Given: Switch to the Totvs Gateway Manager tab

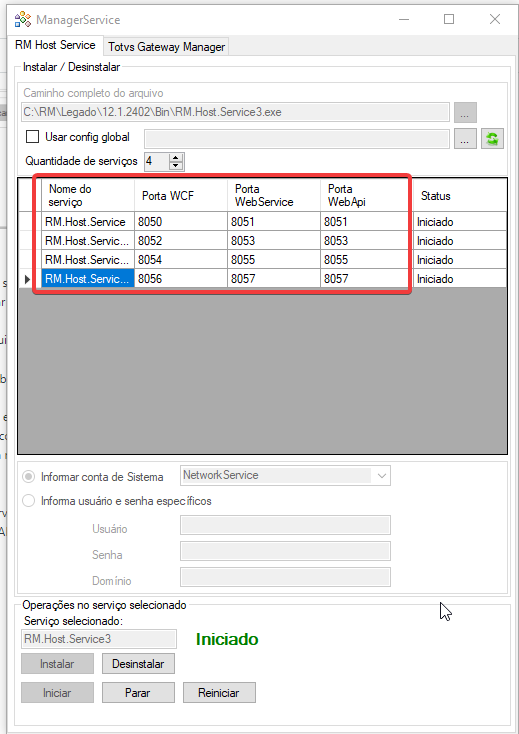Looking at the screenshot, I should 167,47.
